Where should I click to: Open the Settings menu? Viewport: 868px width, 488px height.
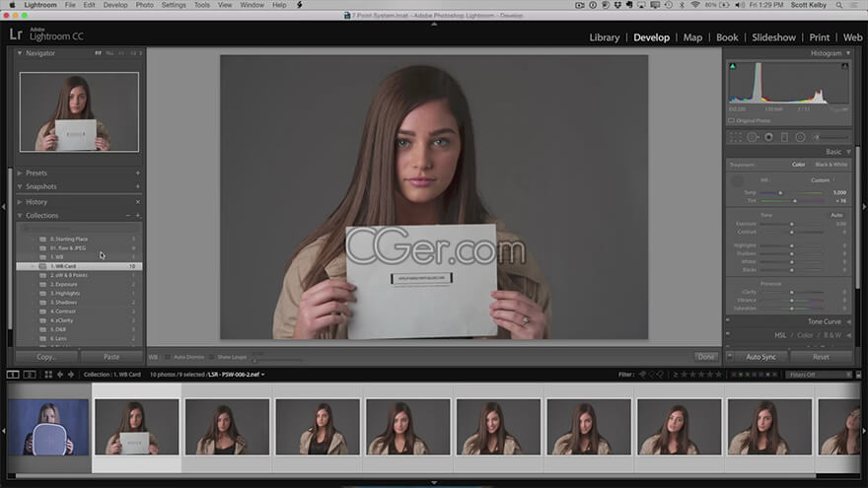coord(174,5)
